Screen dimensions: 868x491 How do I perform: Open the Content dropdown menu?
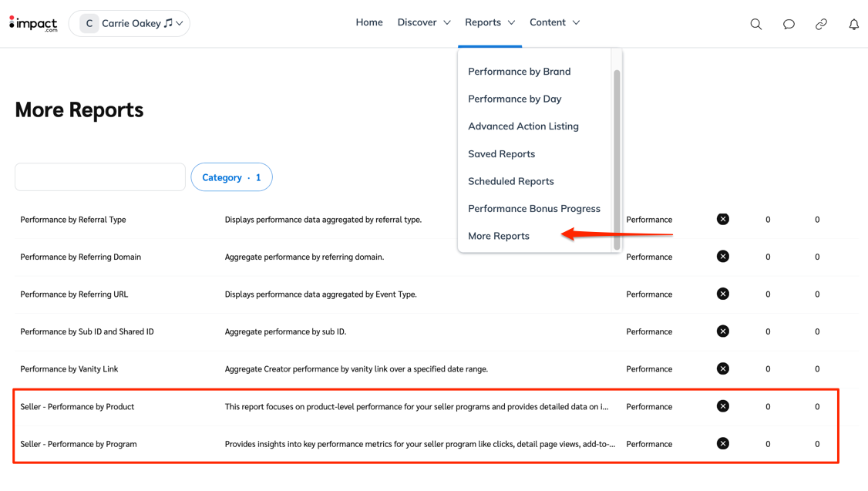[x=554, y=22]
